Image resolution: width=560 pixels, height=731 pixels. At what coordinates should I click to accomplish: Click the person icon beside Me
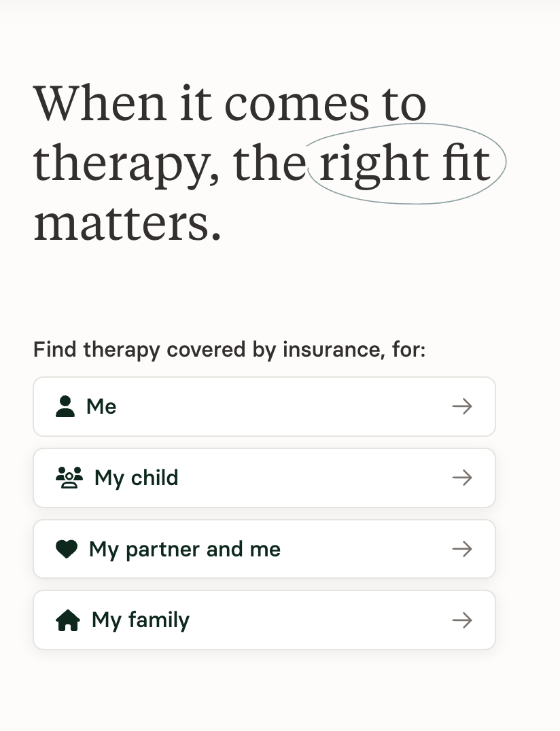(65, 406)
